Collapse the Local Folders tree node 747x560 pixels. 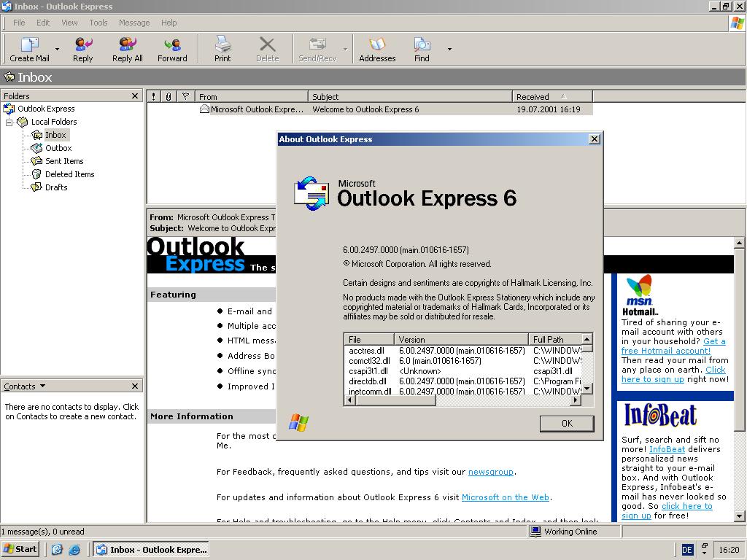pos(9,122)
